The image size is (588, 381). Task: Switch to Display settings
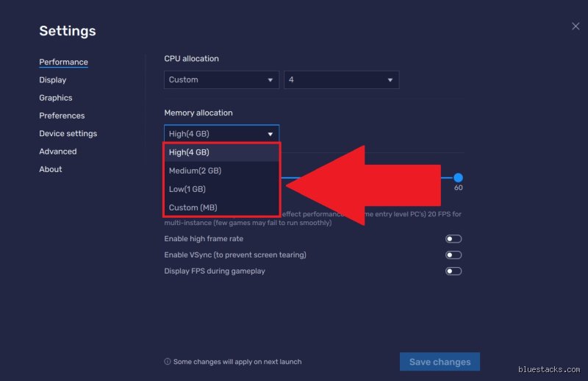tap(53, 80)
